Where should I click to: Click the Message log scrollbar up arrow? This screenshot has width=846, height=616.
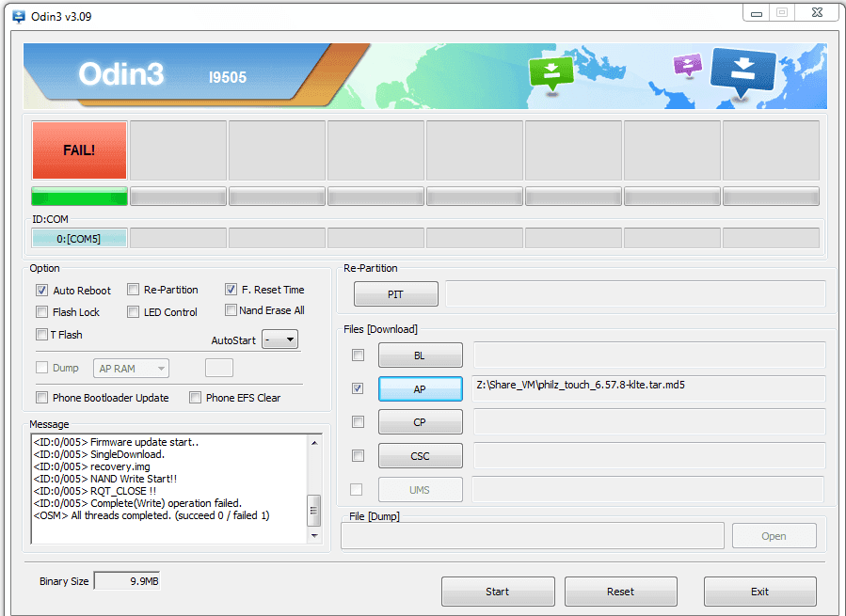pos(314,443)
